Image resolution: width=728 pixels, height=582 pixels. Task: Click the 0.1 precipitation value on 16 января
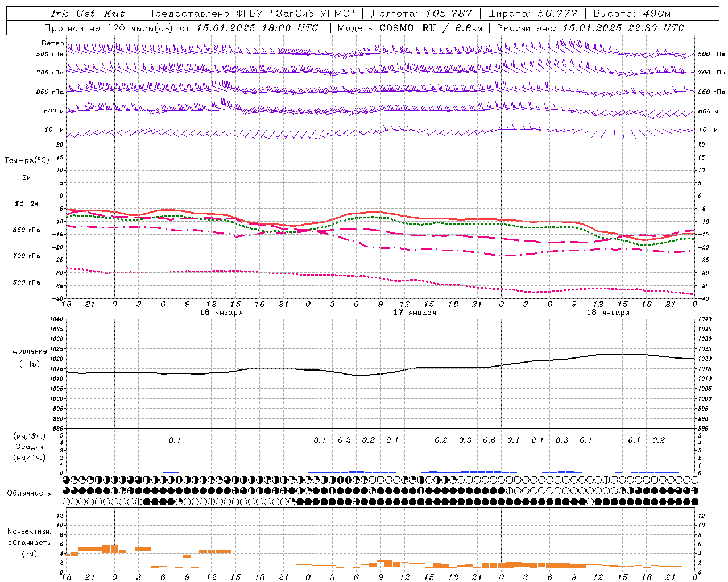coord(175,440)
